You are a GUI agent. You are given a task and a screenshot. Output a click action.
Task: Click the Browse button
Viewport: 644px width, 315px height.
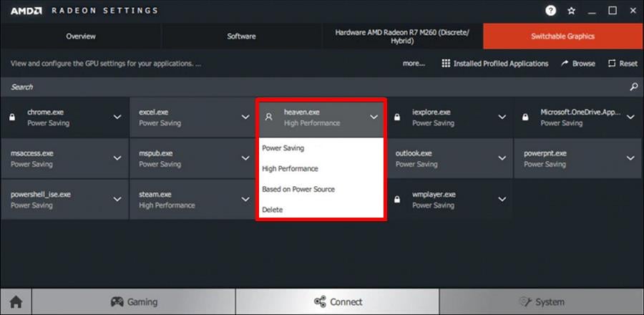[x=578, y=64]
